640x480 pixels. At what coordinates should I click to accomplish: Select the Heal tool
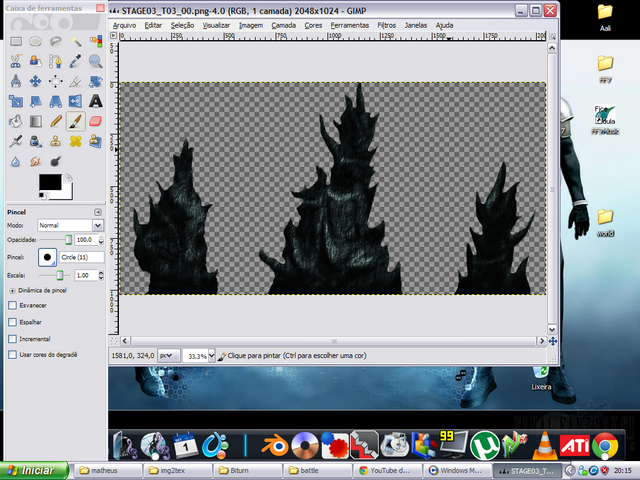click(x=76, y=141)
